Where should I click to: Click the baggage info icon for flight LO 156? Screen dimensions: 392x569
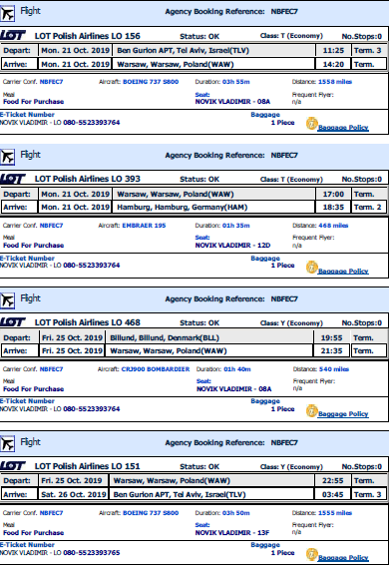pyautogui.click(x=311, y=124)
